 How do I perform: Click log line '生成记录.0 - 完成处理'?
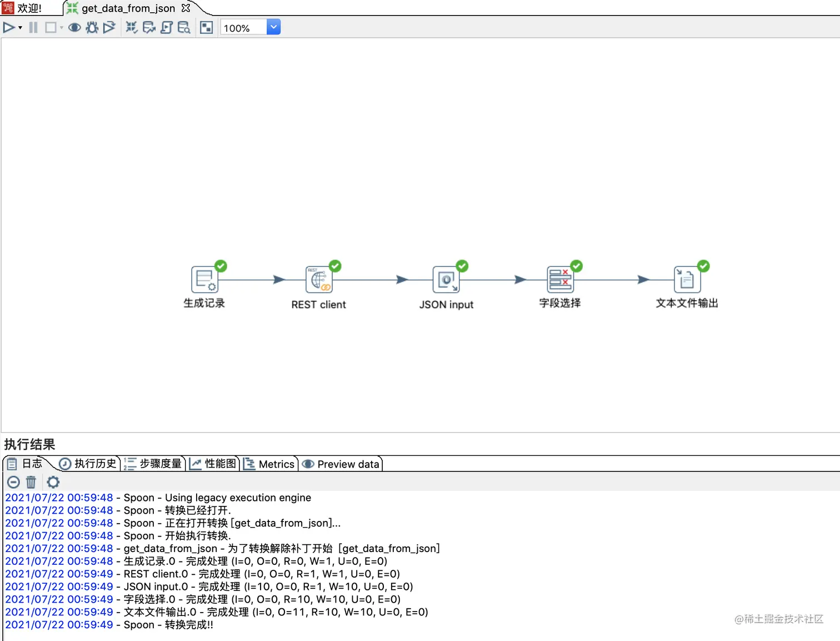[196, 562]
